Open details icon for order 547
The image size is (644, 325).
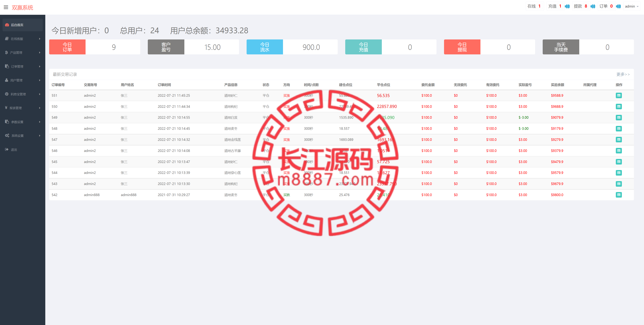pyautogui.click(x=619, y=140)
